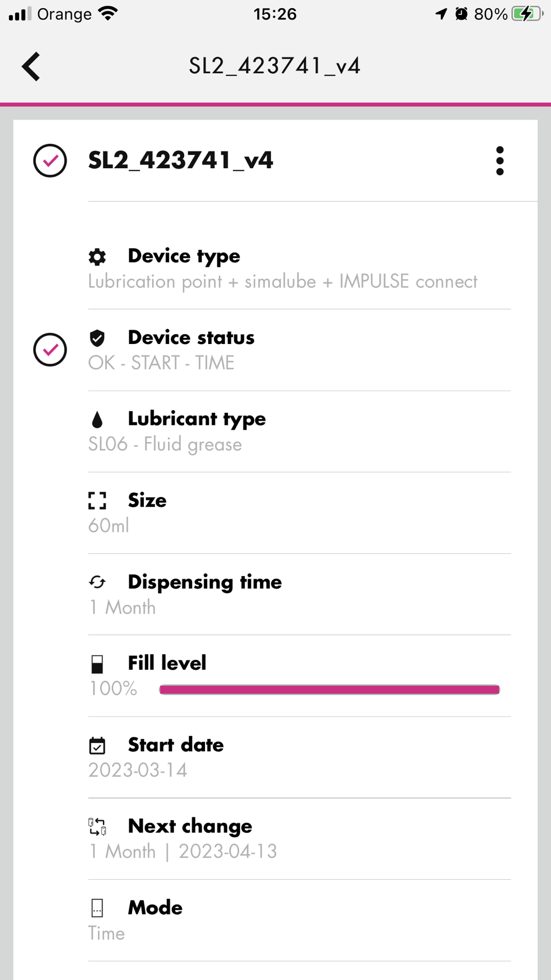Click the pink Fill level progress bar
The width and height of the screenshot is (551, 980).
pos(329,690)
